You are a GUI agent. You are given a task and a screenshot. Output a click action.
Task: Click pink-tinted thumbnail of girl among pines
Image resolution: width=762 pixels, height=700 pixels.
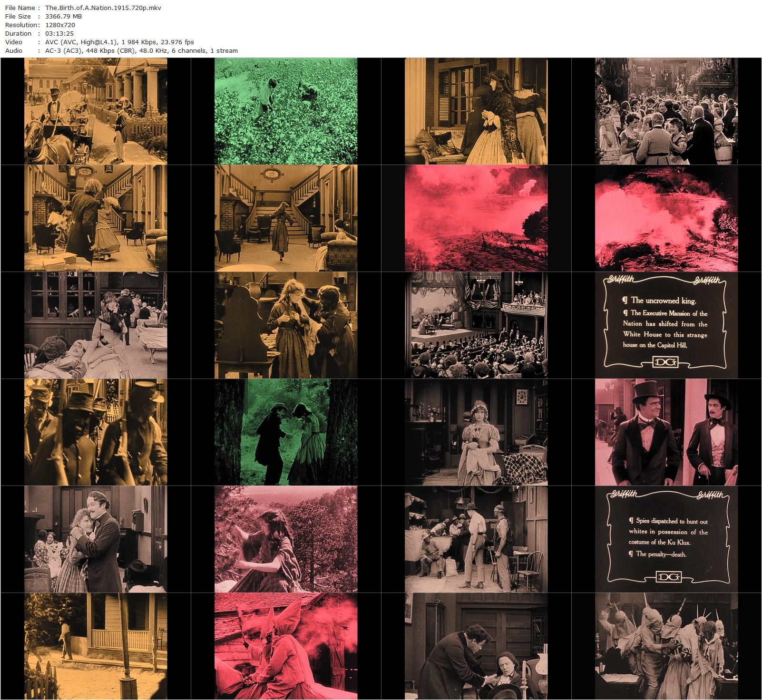pyautogui.click(x=286, y=539)
